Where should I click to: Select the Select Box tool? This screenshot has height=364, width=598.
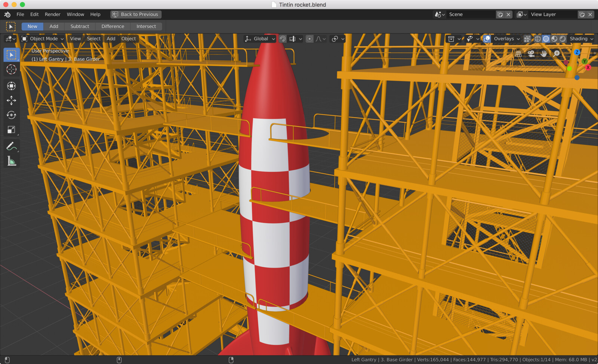[x=12, y=55]
